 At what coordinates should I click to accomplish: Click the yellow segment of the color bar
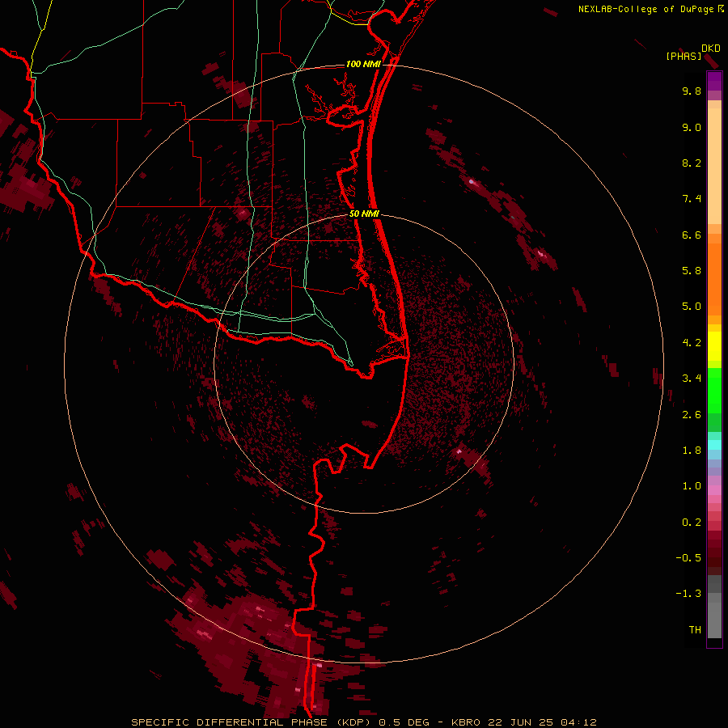pyautogui.click(x=714, y=346)
